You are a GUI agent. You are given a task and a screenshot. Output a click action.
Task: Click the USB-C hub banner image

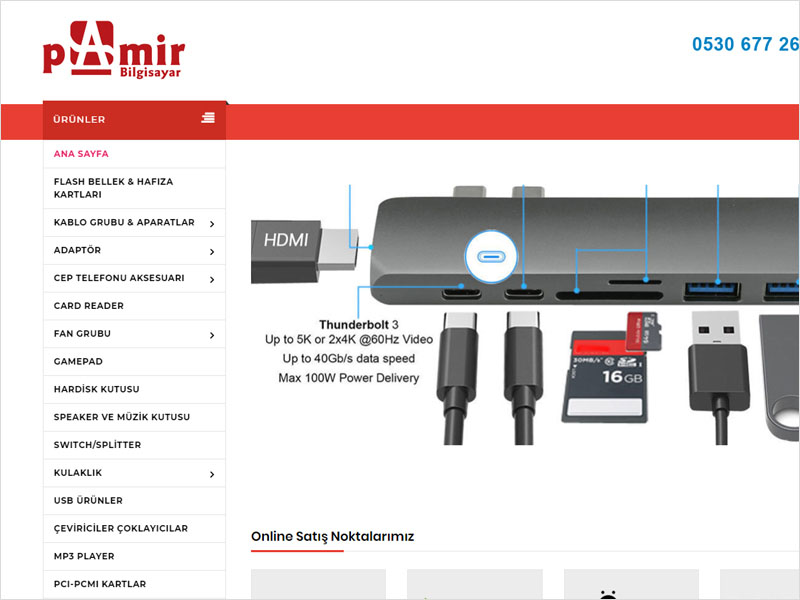[524, 315]
